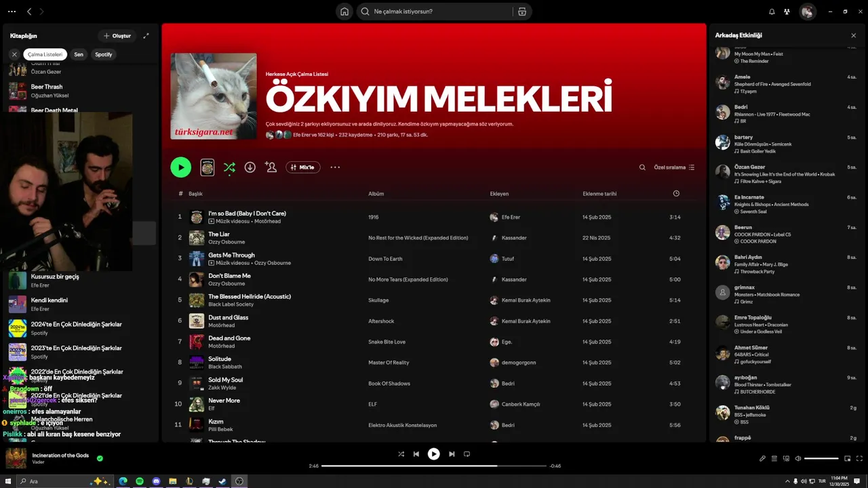The image size is (868, 488).
Task: Open the Kendi kendini playlist
Action: 81,304
